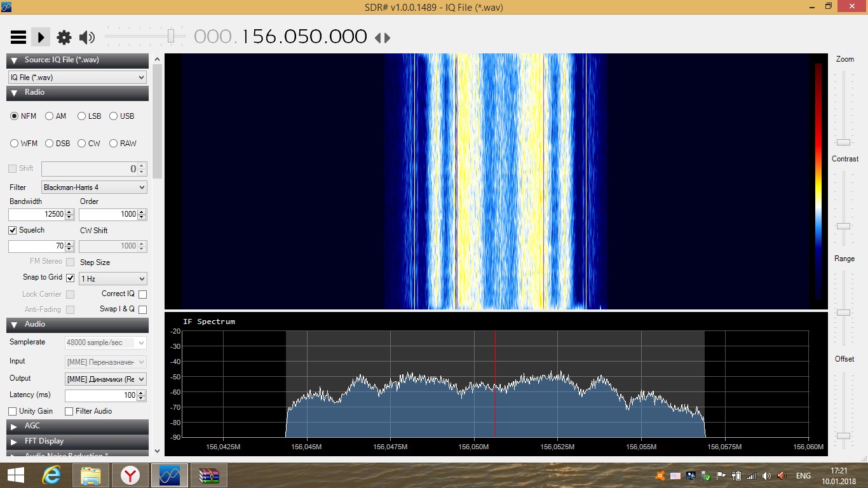This screenshot has height=488, width=868.
Task: Open the hamburger menu in SDR#
Action: pos(18,37)
